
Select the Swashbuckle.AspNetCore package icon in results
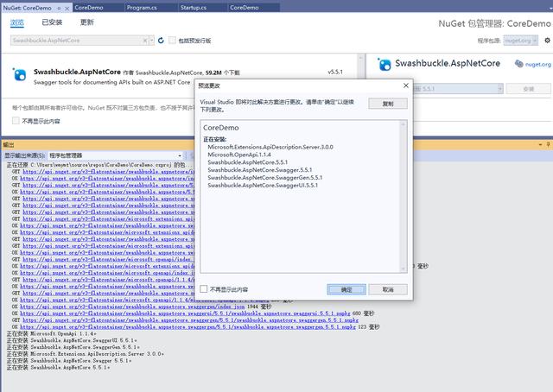(19, 74)
